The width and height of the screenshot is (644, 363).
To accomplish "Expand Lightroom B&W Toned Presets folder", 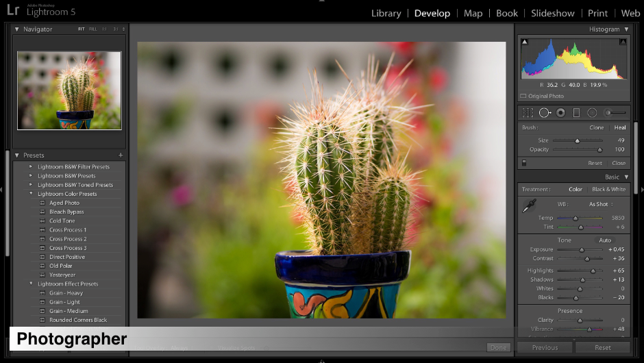I will point(30,184).
